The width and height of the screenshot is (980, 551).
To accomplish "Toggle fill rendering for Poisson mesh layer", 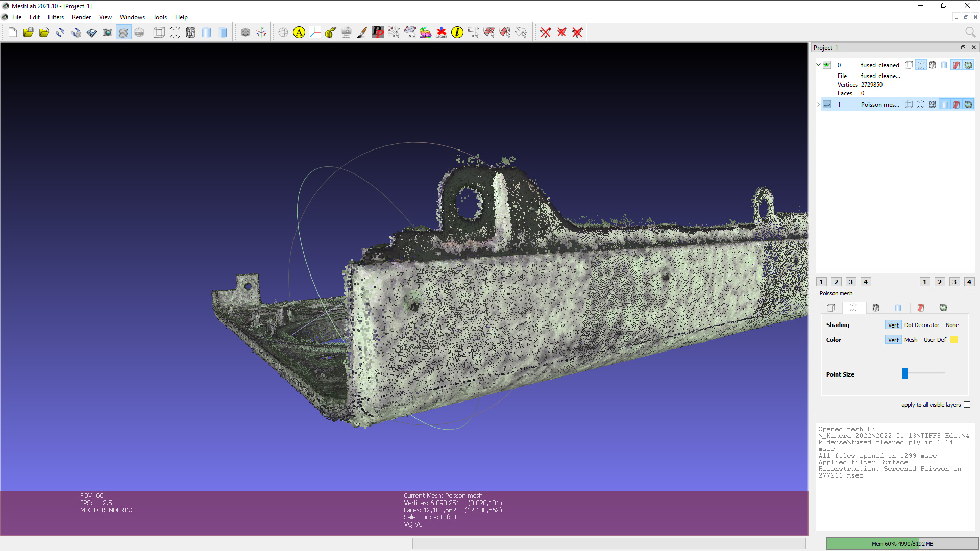I will (x=944, y=104).
